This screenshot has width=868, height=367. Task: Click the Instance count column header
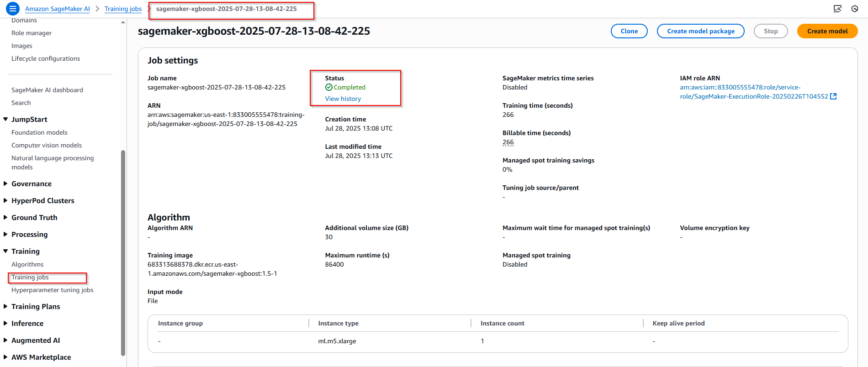503,323
